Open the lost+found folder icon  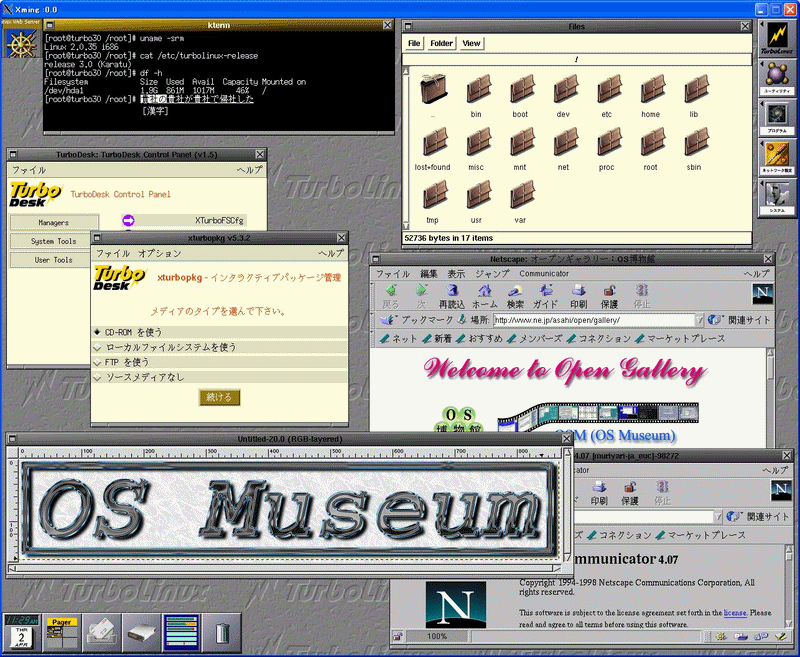pos(434,142)
